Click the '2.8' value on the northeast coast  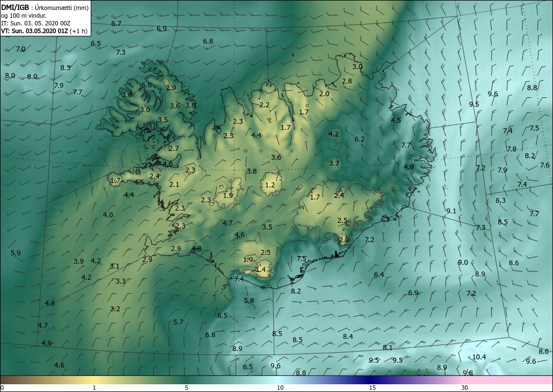347,81
